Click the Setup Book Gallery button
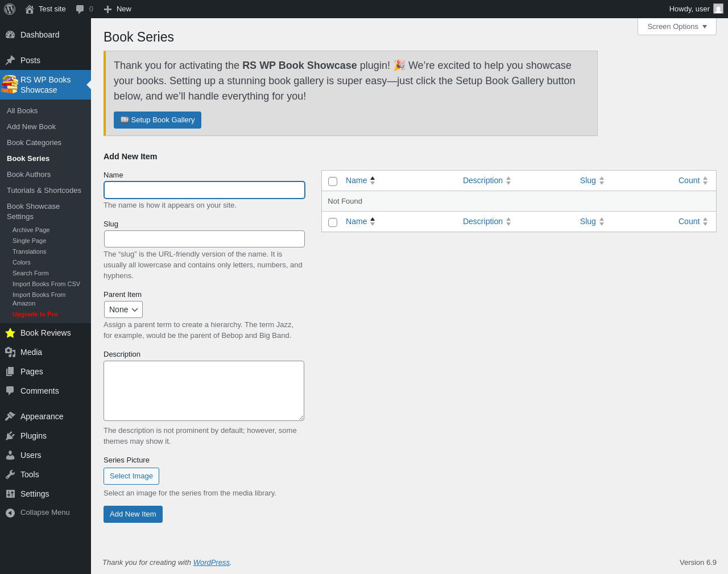 158,120
